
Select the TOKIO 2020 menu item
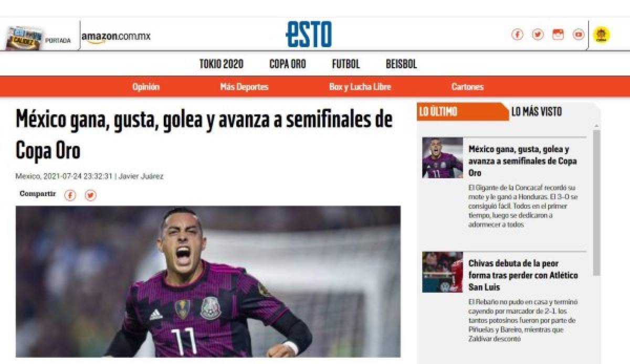(222, 64)
